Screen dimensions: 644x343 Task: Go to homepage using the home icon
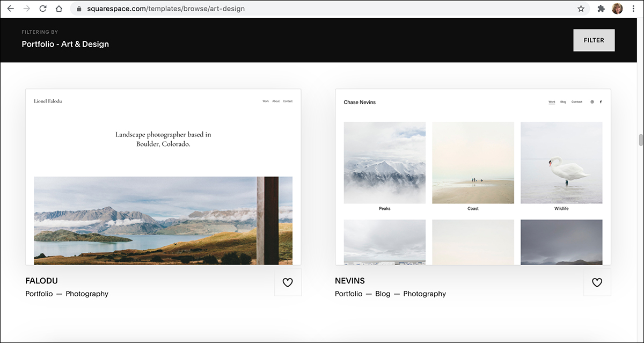(59, 9)
